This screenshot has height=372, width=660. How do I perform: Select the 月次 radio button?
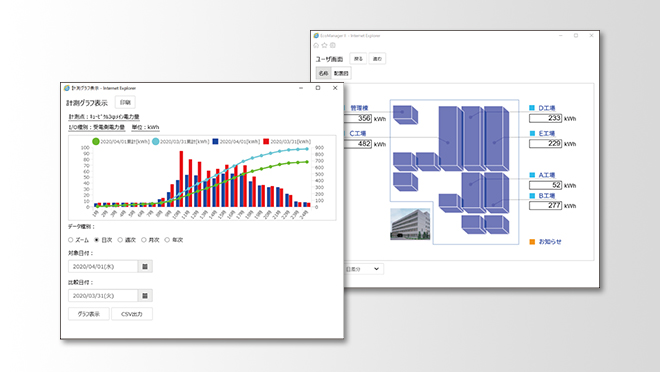pyautogui.click(x=144, y=240)
